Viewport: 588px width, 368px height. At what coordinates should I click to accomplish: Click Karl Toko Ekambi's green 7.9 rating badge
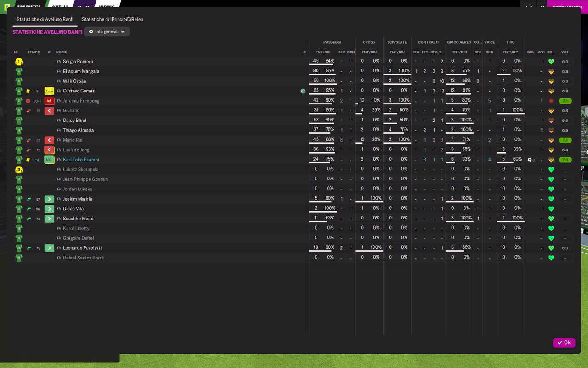point(565,160)
